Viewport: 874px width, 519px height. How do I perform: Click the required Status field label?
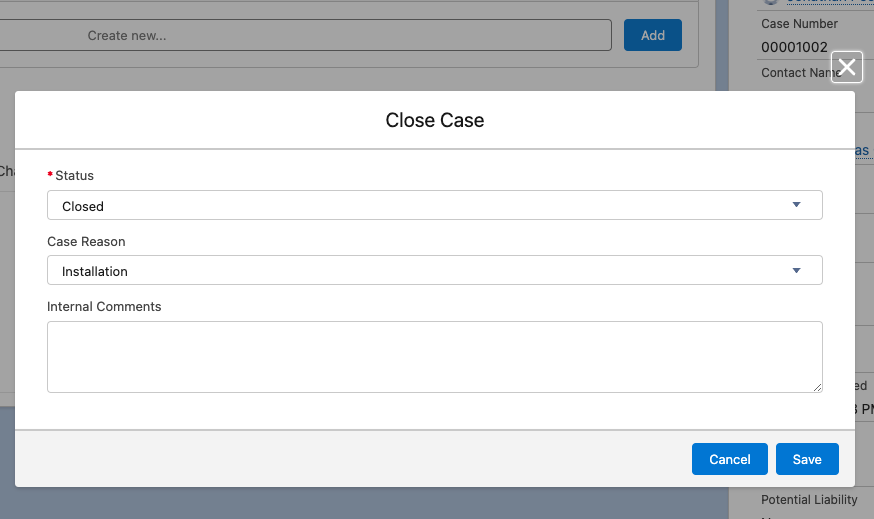(74, 176)
